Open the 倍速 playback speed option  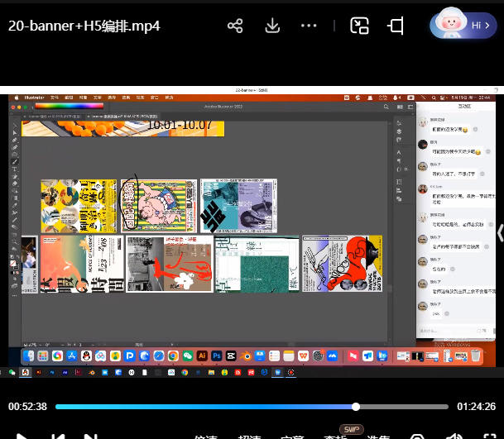[x=206, y=437]
